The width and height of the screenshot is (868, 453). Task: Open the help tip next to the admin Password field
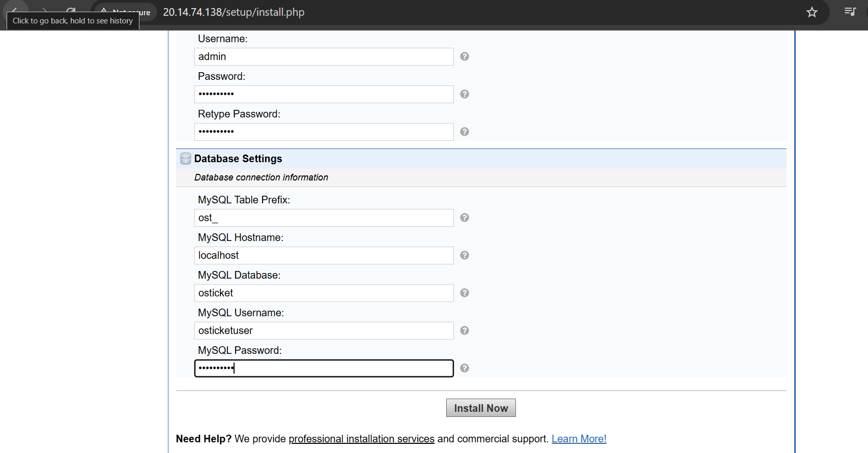pos(464,94)
